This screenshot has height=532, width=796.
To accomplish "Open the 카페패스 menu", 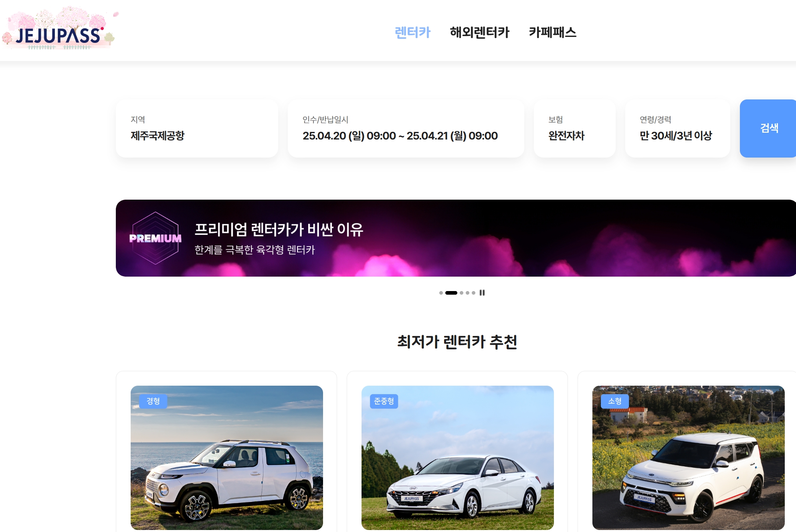I will (552, 32).
